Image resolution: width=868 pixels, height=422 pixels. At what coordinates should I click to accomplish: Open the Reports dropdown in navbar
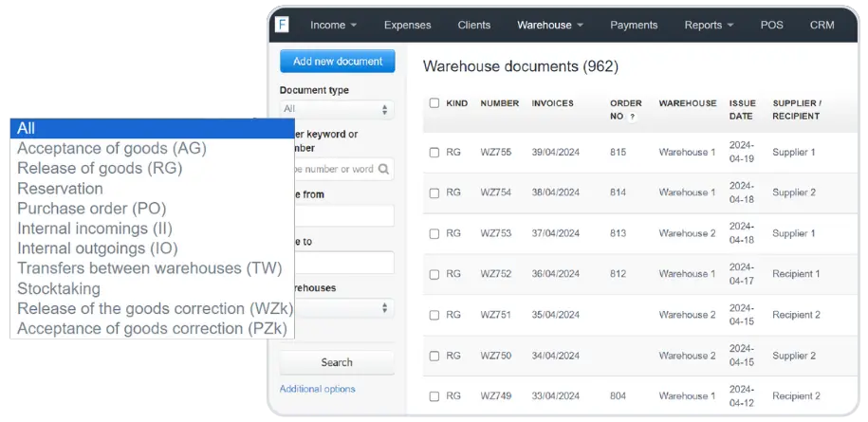pos(709,25)
